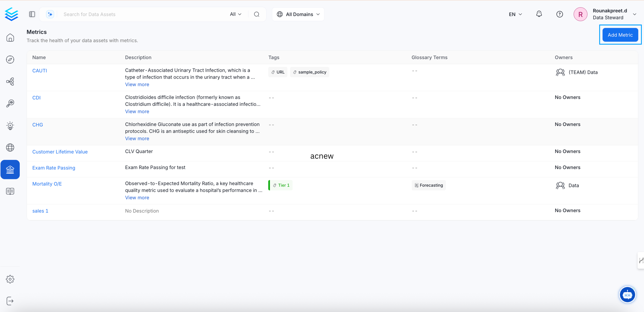Open the Mortality O/E metric link
Screen dimensions: 644x312
coord(47,184)
